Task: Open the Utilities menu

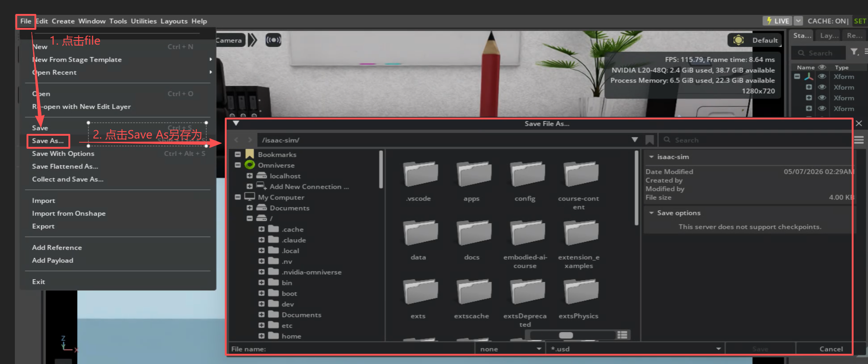Action: [x=144, y=21]
